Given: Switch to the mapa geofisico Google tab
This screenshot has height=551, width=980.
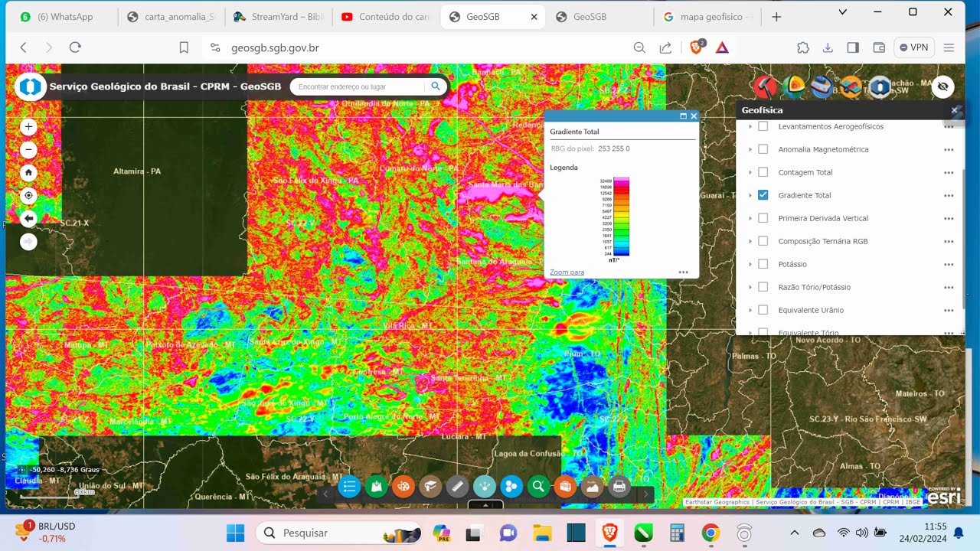Looking at the screenshot, I should pos(707,16).
